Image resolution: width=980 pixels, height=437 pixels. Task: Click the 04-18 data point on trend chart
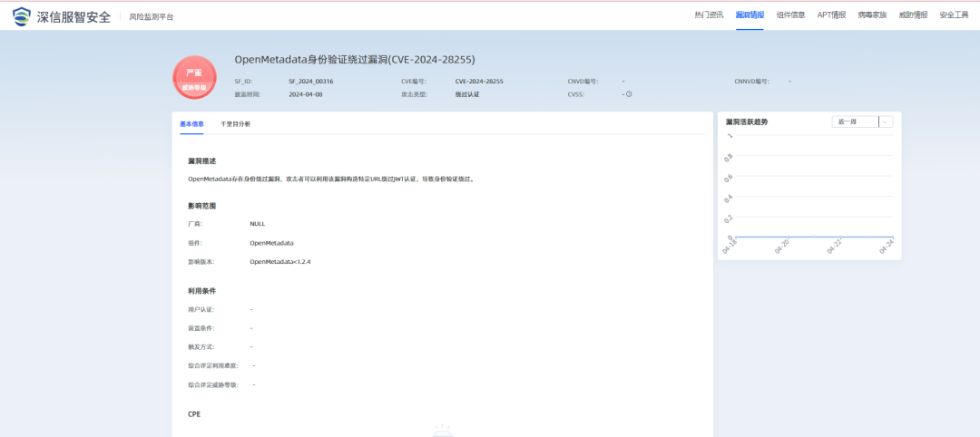[x=736, y=237]
